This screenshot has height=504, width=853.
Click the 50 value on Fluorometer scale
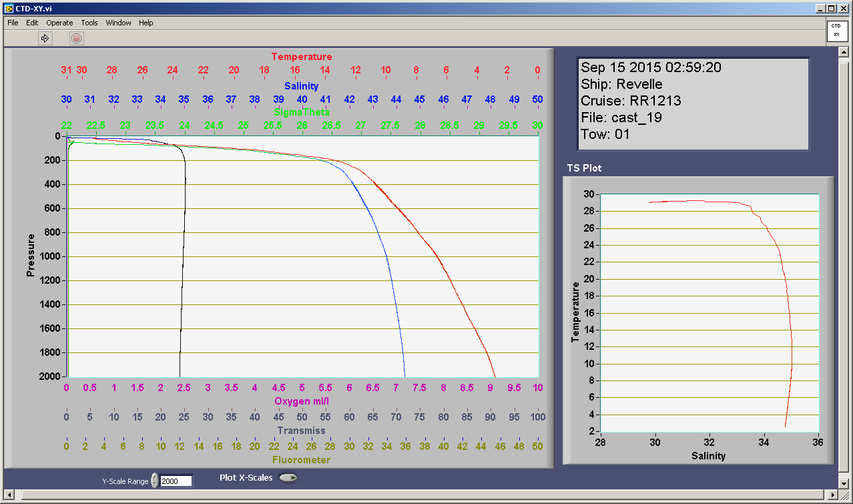(537, 446)
